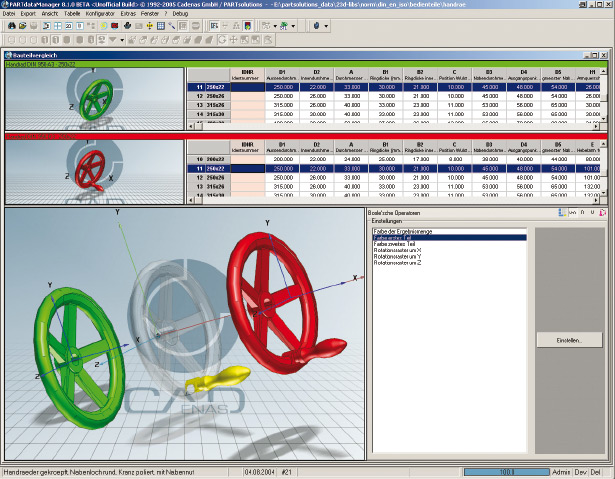This screenshot has width=615, height=479.
Task: Open the Export menu
Action: pos(28,13)
